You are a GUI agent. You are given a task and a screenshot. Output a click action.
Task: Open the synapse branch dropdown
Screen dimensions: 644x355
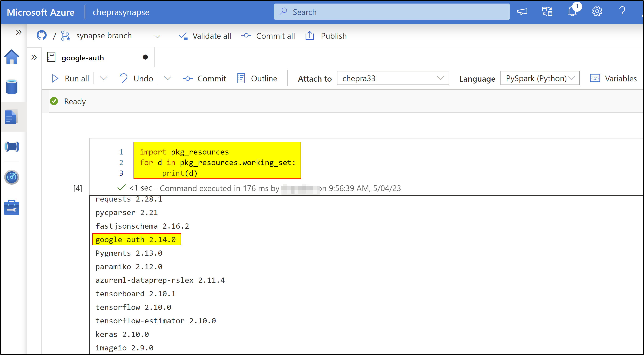pyautogui.click(x=157, y=36)
